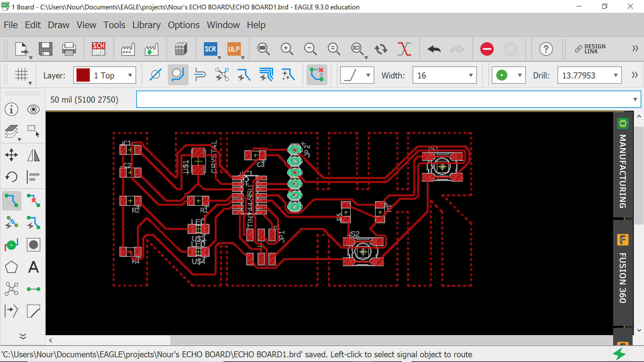Image resolution: width=644 pixels, height=362 pixels.
Task: Open the Library menu
Action: tap(146, 25)
